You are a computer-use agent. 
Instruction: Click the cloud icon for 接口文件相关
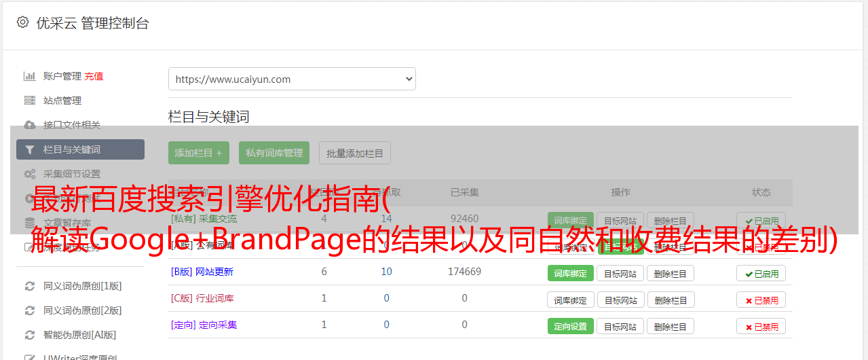[x=29, y=125]
